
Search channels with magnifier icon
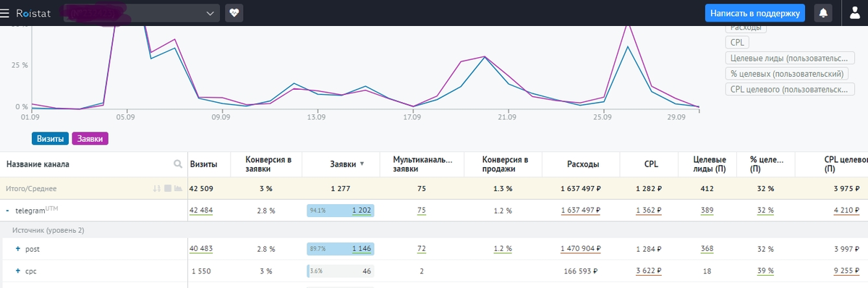[178, 164]
